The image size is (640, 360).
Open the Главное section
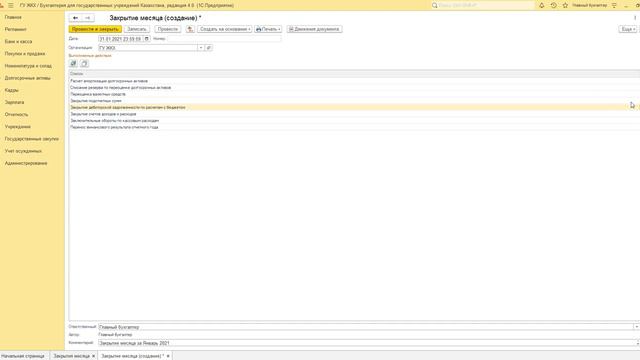(13, 17)
